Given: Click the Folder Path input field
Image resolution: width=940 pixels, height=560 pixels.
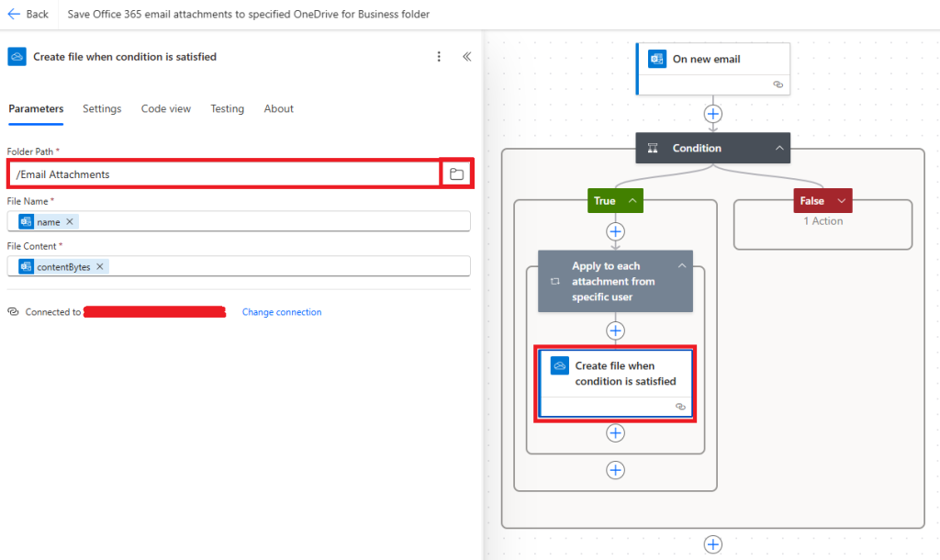Looking at the screenshot, I should [224, 174].
